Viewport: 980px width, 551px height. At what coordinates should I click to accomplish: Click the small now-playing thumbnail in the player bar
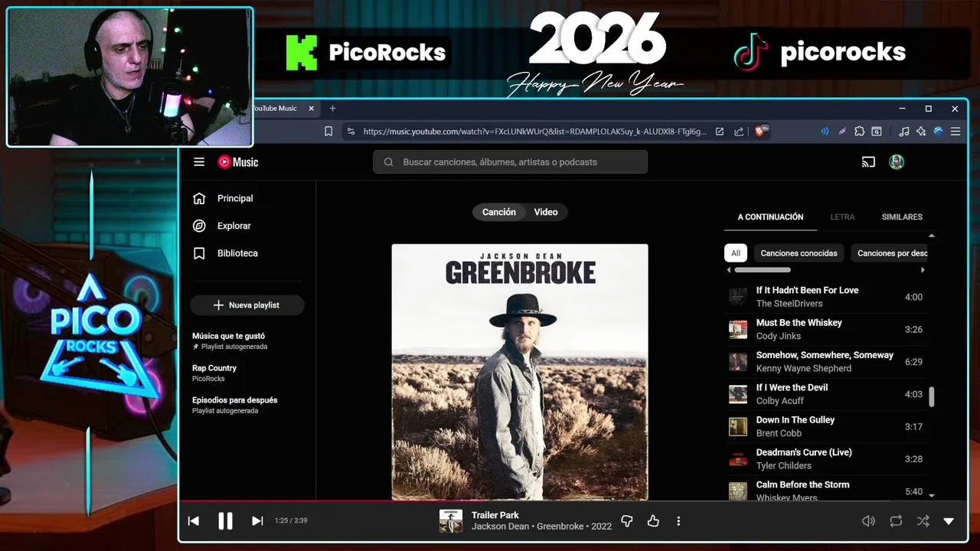click(x=451, y=521)
